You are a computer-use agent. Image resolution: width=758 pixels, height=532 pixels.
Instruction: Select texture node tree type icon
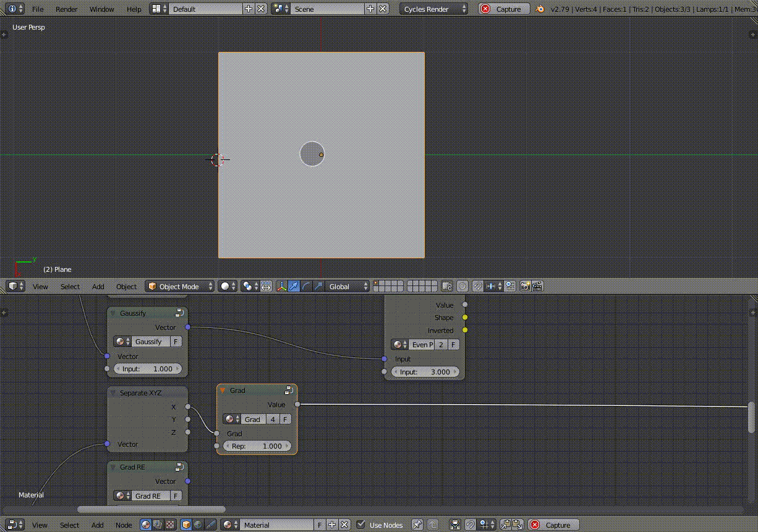(170, 525)
